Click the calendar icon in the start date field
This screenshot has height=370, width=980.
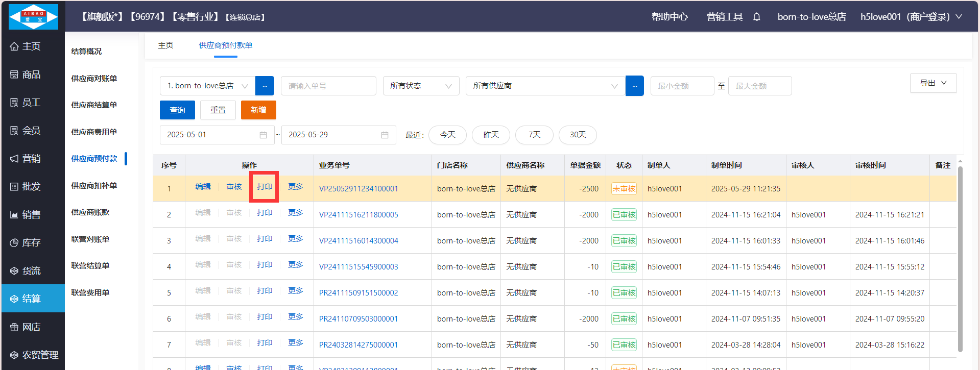[263, 135]
